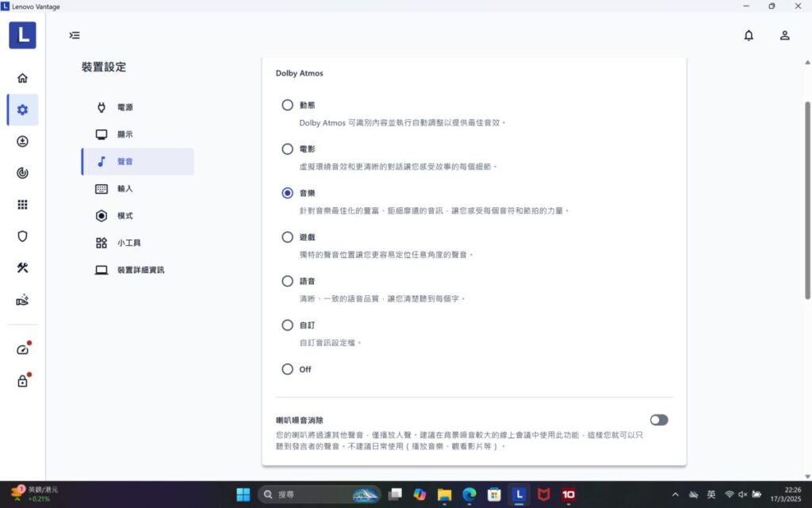Open the security shield icon in sidebar
The height and width of the screenshot is (508, 812).
[x=22, y=236]
